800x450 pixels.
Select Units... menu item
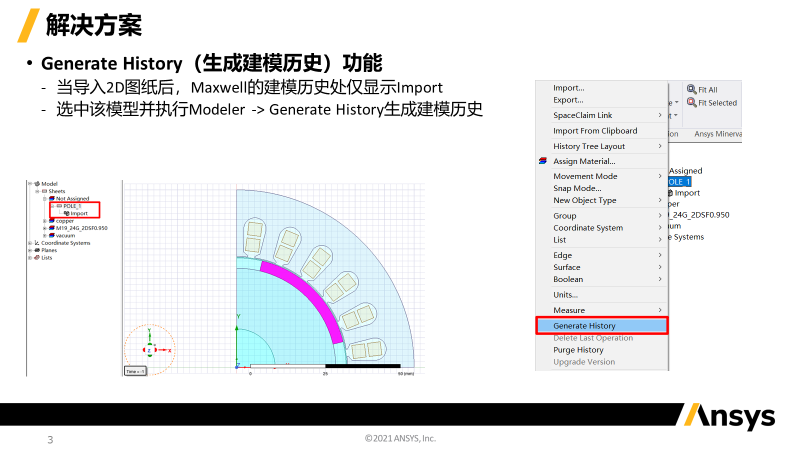[x=565, y=295]
